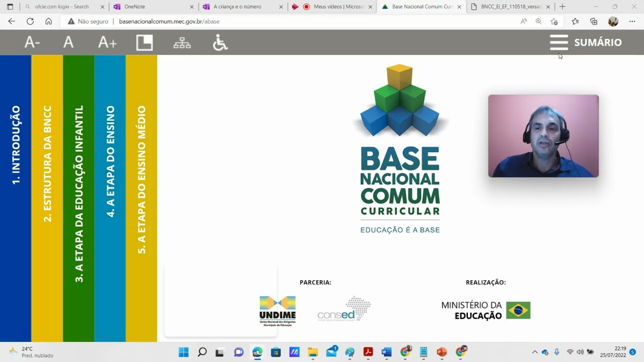Screen dimensions: 644x362
Task: Click the consed partner logo
Action: click(x=344, y=309)
